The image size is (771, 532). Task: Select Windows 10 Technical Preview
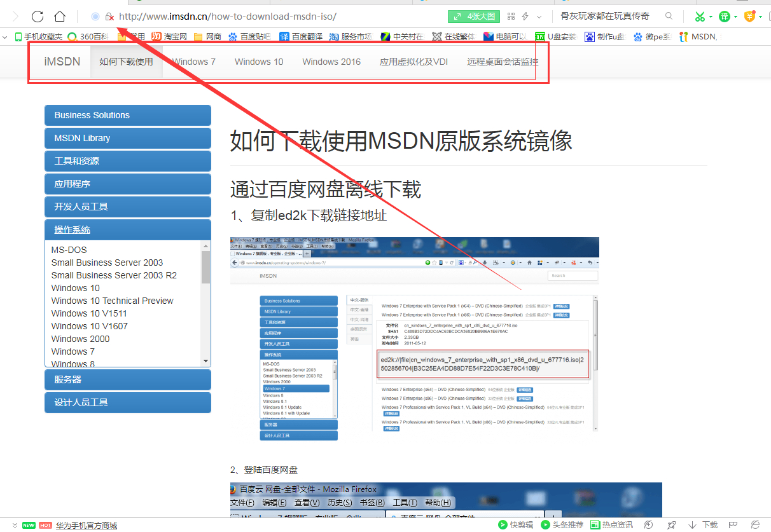pyautogui.click(x=113, y=301)
